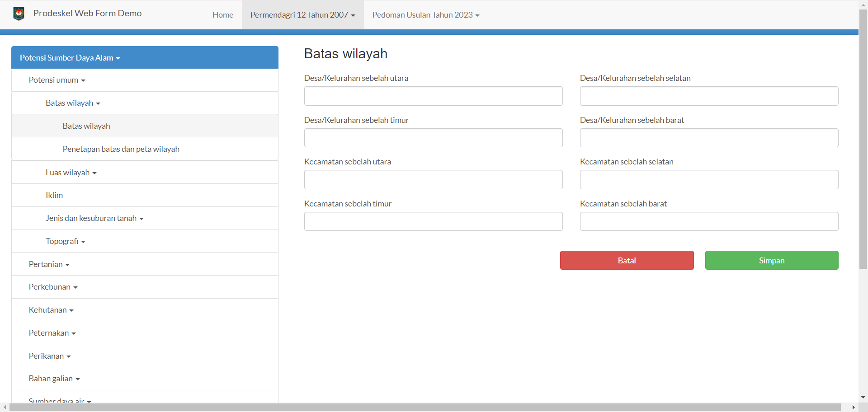
Task: Expand the Peternakan section
Action: (145, 333)
